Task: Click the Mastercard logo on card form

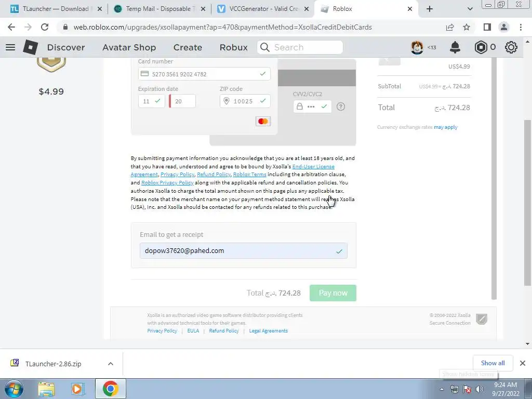Action: [x=263, y=121]
